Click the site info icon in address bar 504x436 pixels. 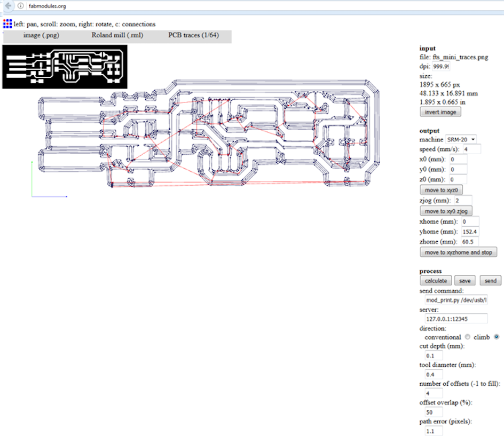pos(20,6)
